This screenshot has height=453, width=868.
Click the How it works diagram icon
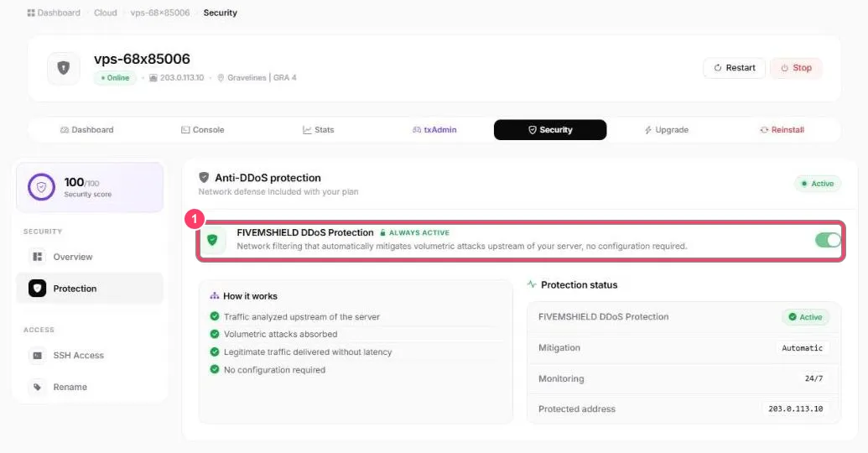coord(214,296)
